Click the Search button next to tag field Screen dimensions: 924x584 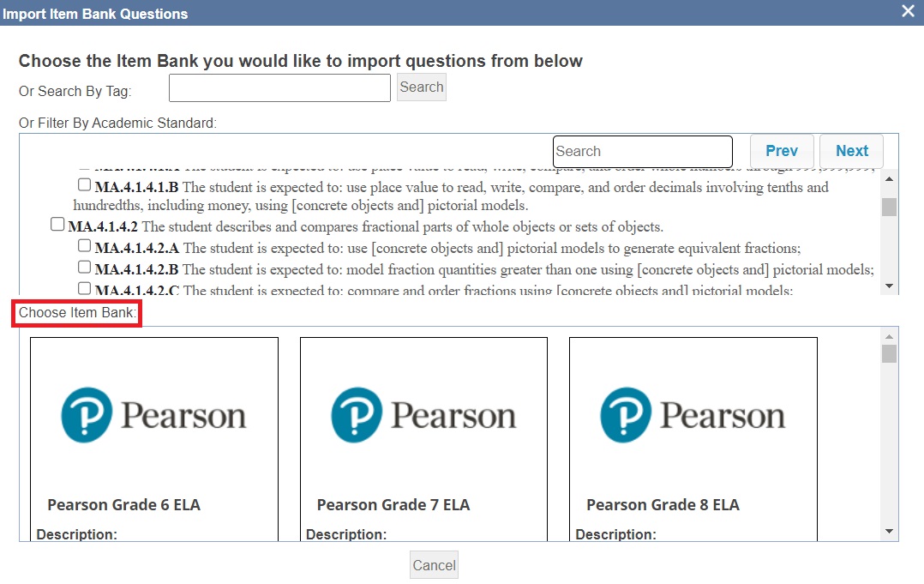click(x=422, y=87)
